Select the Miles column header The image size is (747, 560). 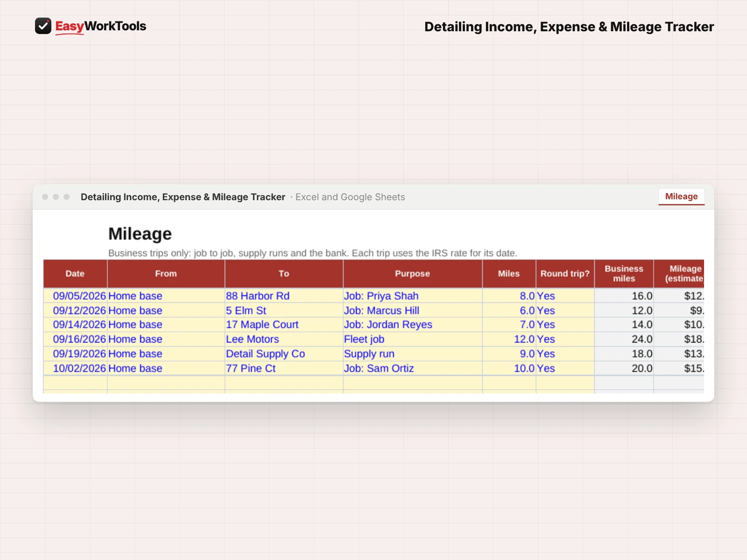click(509, 273)
